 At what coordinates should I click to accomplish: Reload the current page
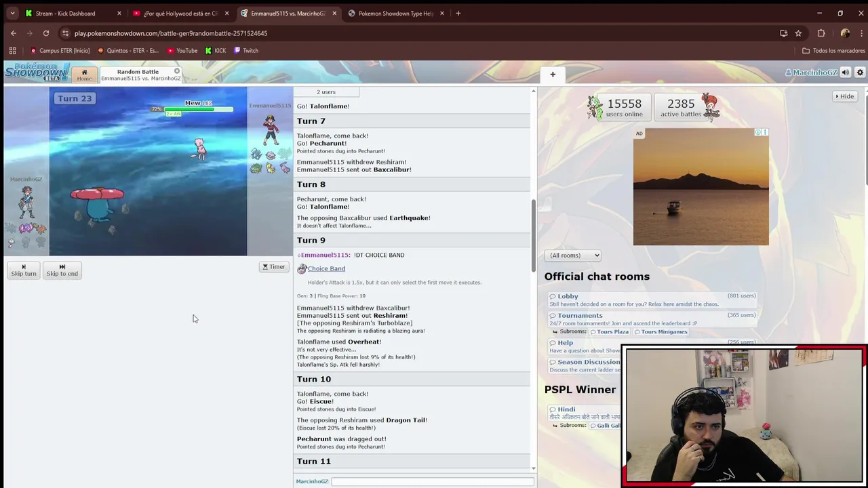click(46, 33)
